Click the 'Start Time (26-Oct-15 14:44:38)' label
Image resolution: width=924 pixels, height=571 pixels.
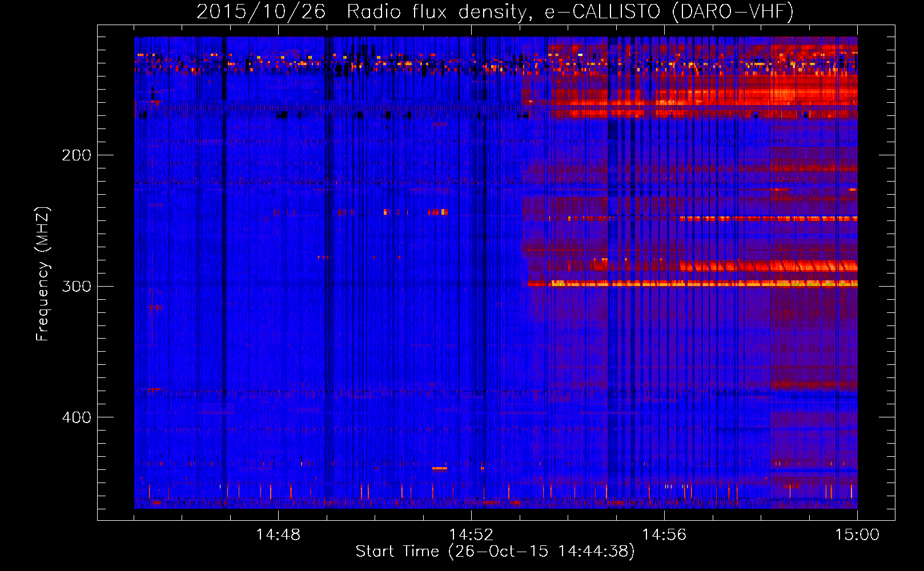(495, 552)
